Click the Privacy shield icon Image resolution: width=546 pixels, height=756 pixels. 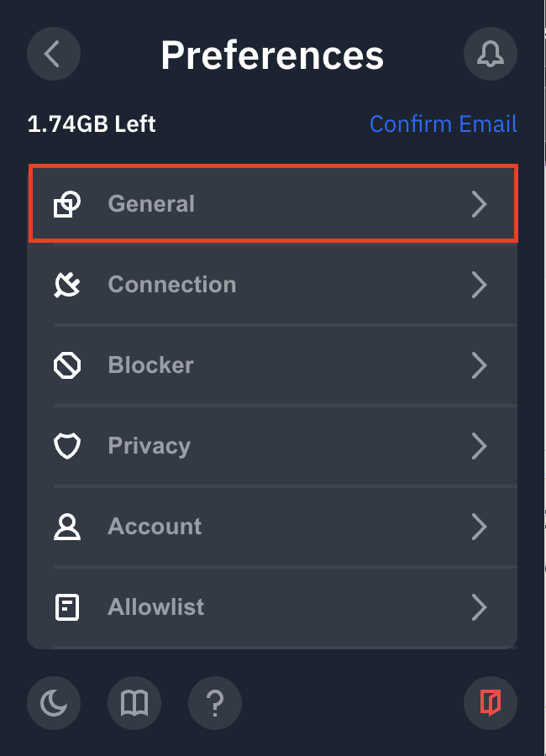point(67,446)
